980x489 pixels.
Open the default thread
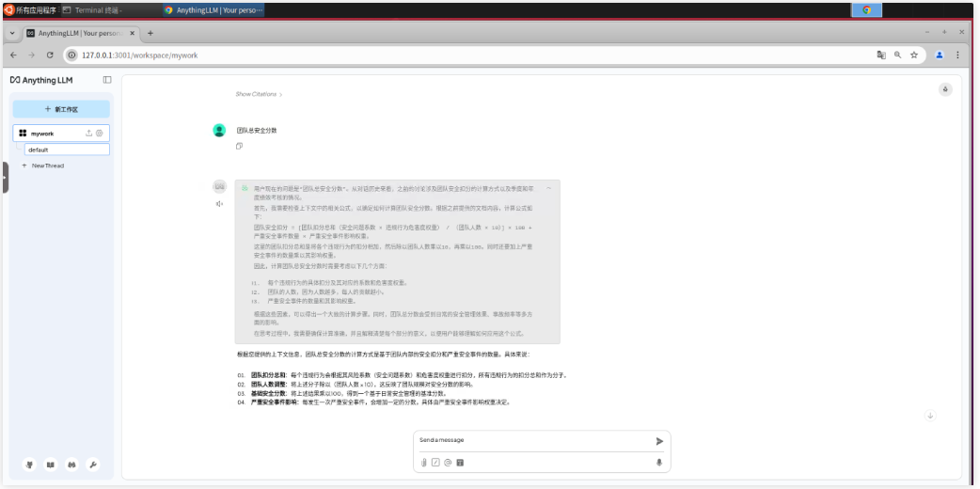click(x=67, y=150)
